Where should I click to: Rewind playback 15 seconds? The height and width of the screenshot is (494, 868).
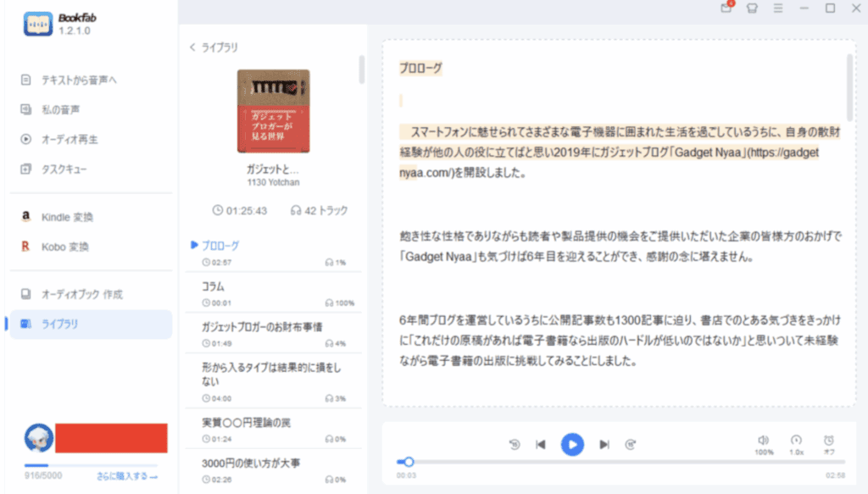point(514,444)
